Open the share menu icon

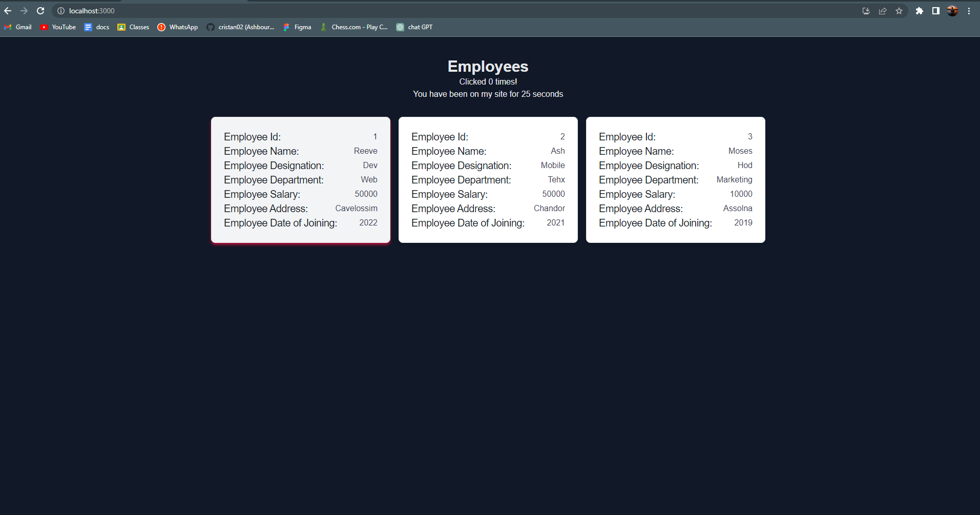coord(882,10)
